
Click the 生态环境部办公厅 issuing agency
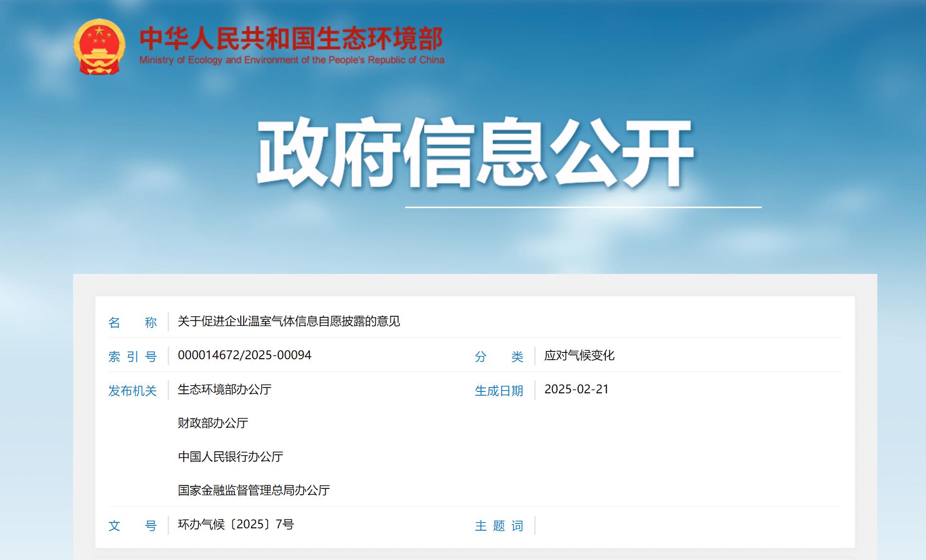click(224, 389)
